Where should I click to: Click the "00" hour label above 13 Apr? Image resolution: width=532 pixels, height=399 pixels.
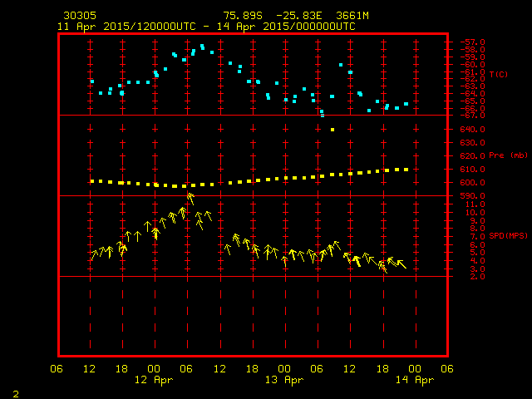[284, 369]
